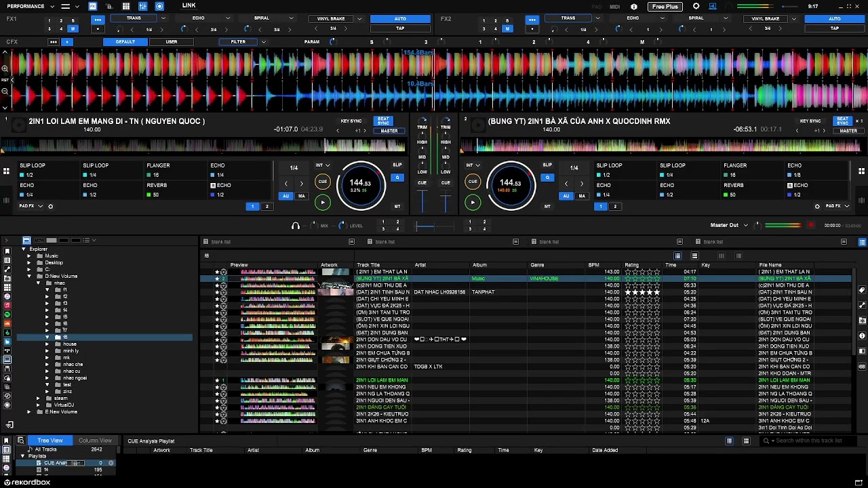Enable FX1 assignment to master M

click(73, 29)
